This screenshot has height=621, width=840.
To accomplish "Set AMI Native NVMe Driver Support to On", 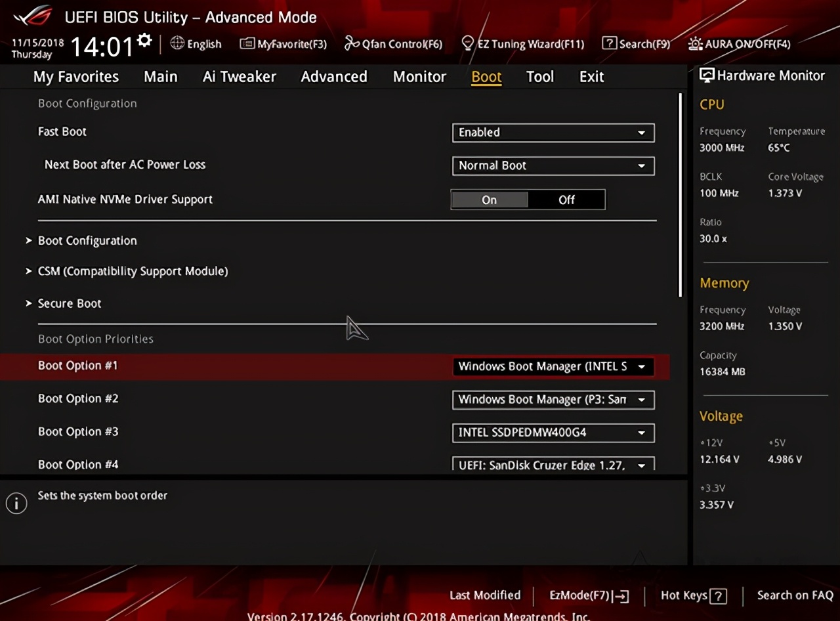I will [x=490, y=200].
